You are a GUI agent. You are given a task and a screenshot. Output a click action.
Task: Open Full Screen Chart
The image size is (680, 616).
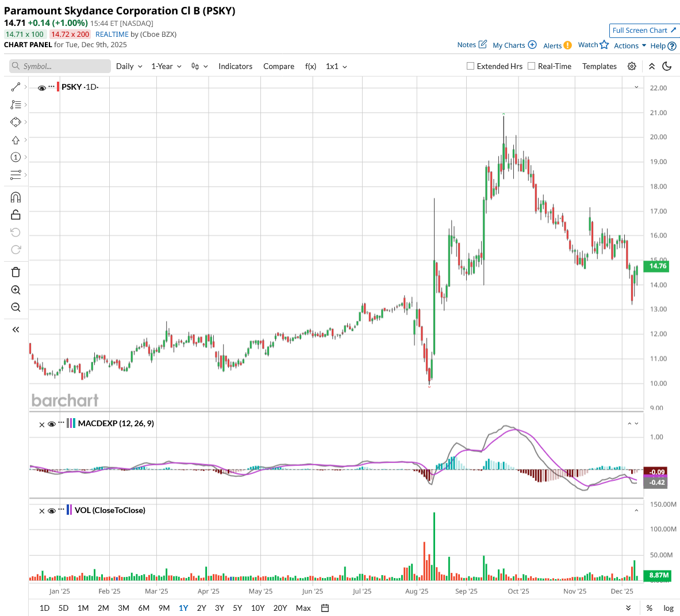(x=644, y=30)
